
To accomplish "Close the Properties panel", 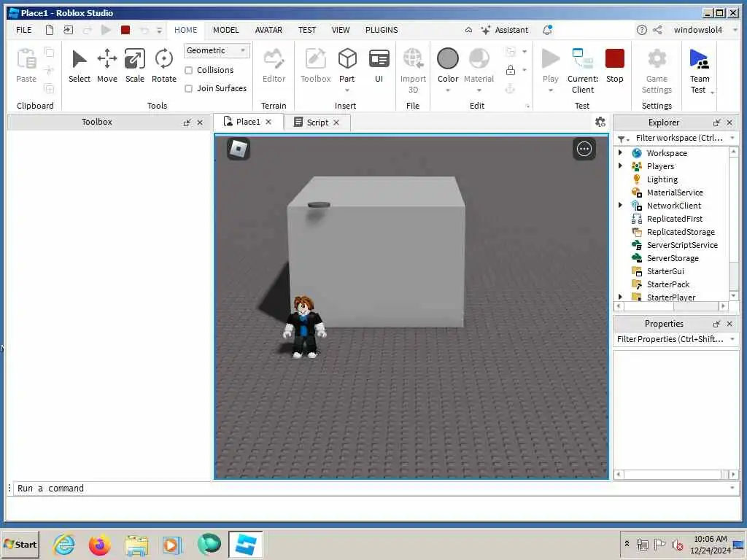I will 729,324.
